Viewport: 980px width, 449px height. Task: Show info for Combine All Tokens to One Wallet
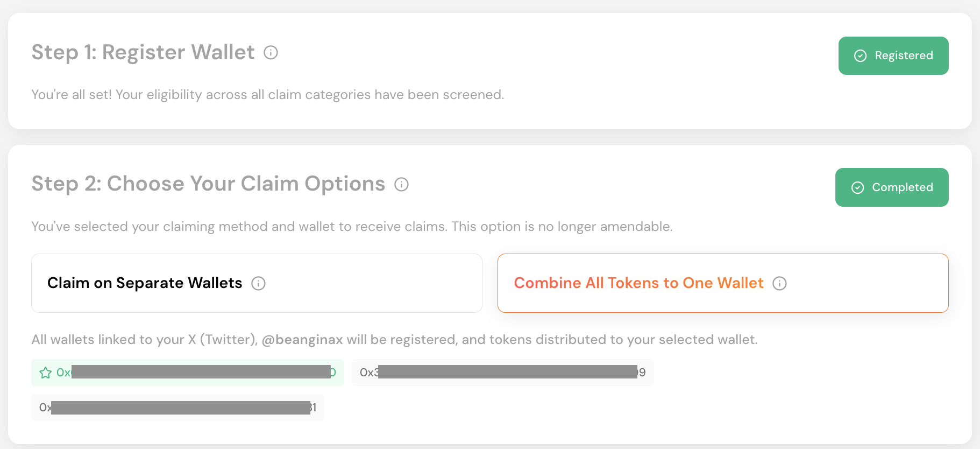coord(779,284)
